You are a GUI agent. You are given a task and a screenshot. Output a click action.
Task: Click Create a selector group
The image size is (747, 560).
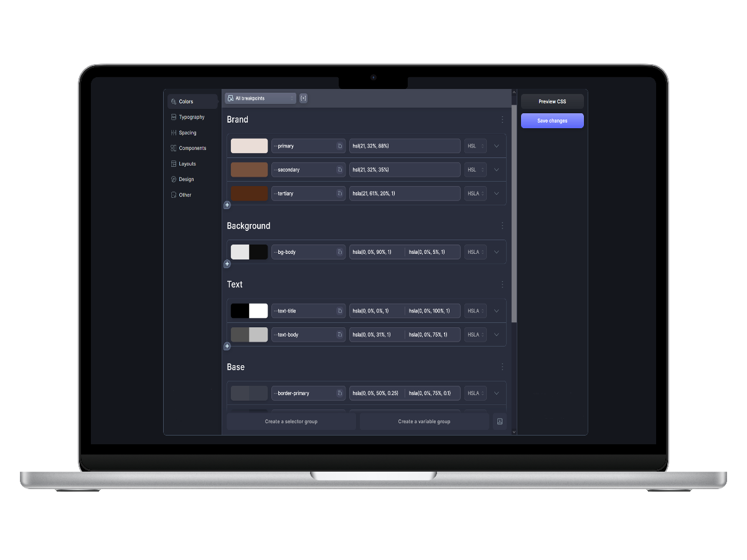click(x=291, y=421)
